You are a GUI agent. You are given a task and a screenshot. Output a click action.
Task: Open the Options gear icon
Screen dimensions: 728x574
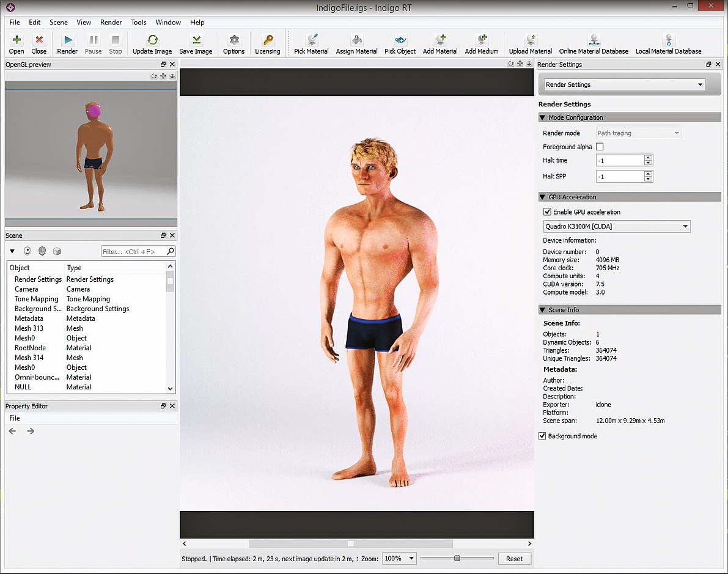(x=234, y=44)
